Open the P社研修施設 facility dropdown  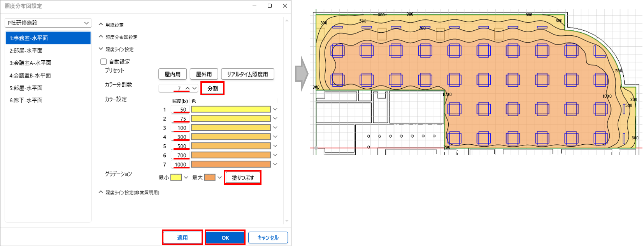point(48,23)
